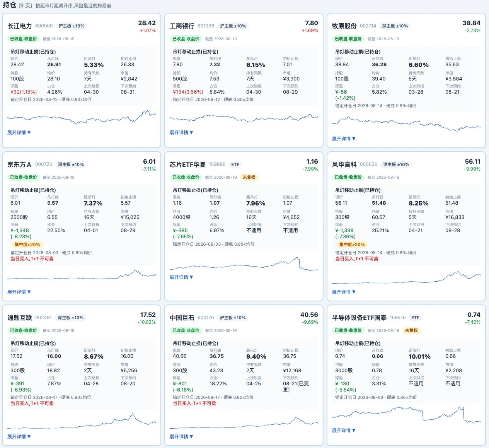
Task: Expand details for 工商银行 card
Action: [181, 133]
